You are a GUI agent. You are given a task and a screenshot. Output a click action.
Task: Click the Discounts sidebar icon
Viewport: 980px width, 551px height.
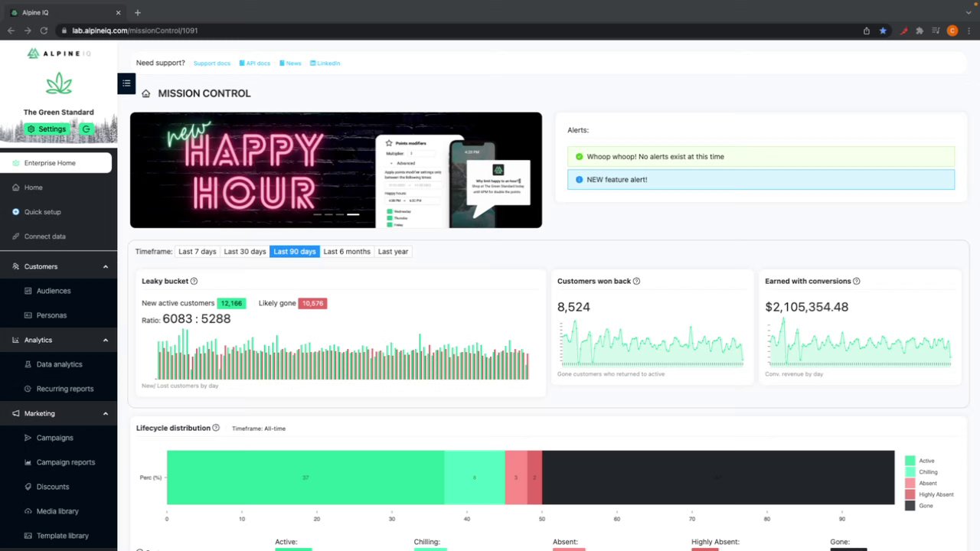[28, 487]
